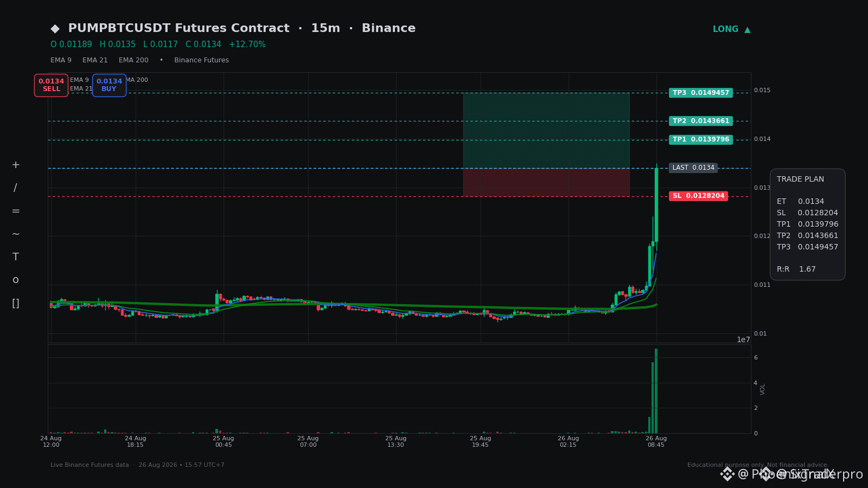Click the SL 0.0128204 stop label
868x488 pixels.
[698, 196]
